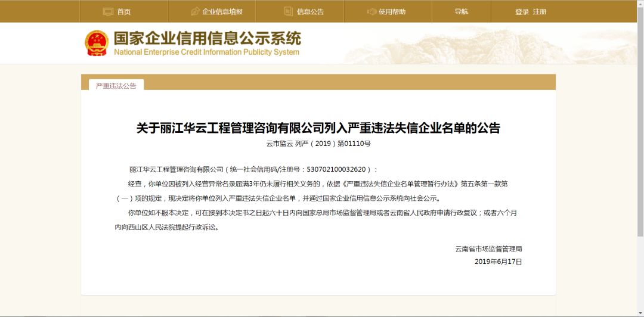Click the 国家企业信用信息公示系统 site title
This screenshot has width=644, height=317.
coord(208,38)
